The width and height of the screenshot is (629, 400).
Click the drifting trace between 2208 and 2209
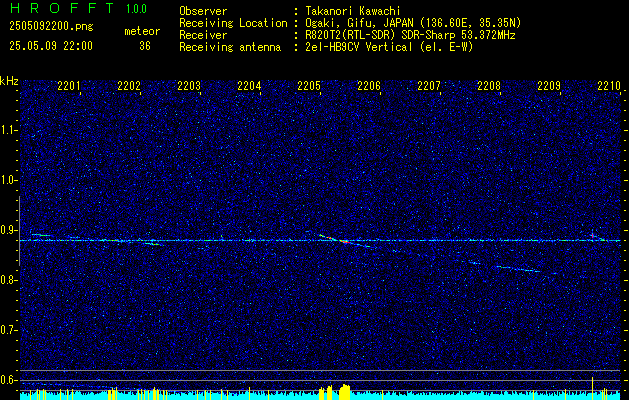click(517, 269)
